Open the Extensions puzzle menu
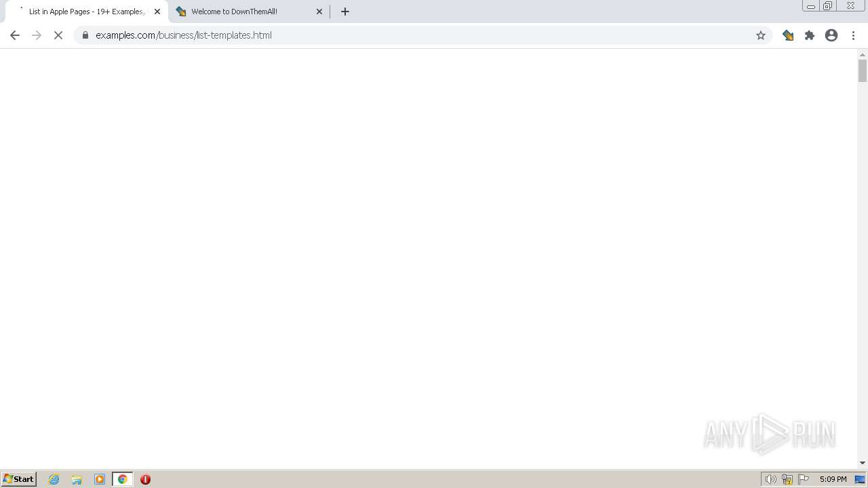This screenshot has width=868, height=488. click(810, 35)
